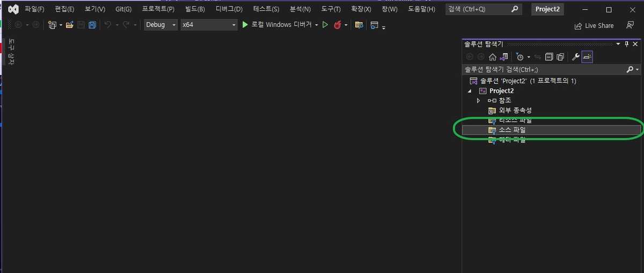Select the 헤더 파일 folder in the tree
This screenshot has height=273, width=644.
click(x=511, y=140)
